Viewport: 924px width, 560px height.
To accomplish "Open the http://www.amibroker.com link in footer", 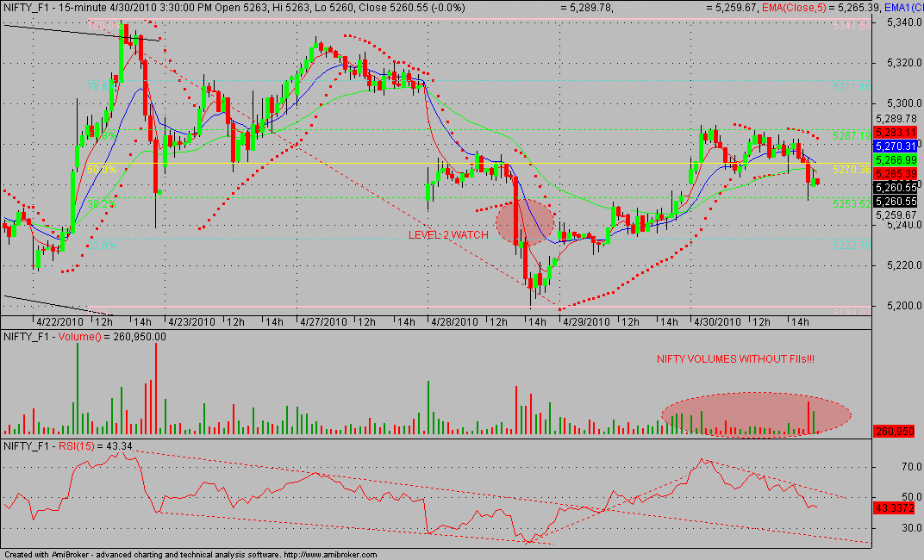I will 330,555.
